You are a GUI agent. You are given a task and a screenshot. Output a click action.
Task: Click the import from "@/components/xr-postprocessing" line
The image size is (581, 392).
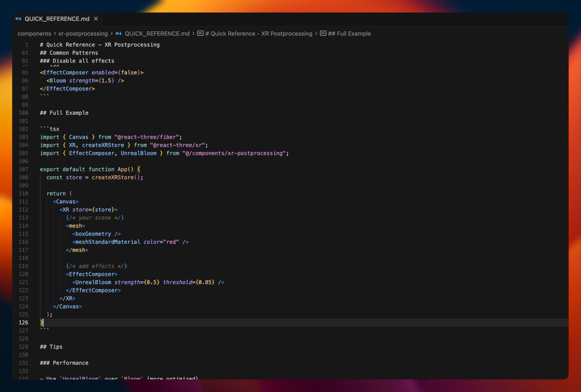[165, 153]
